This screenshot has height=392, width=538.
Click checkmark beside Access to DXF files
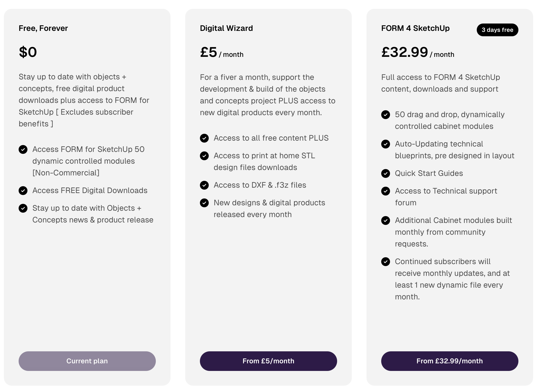tap(204, 185)
